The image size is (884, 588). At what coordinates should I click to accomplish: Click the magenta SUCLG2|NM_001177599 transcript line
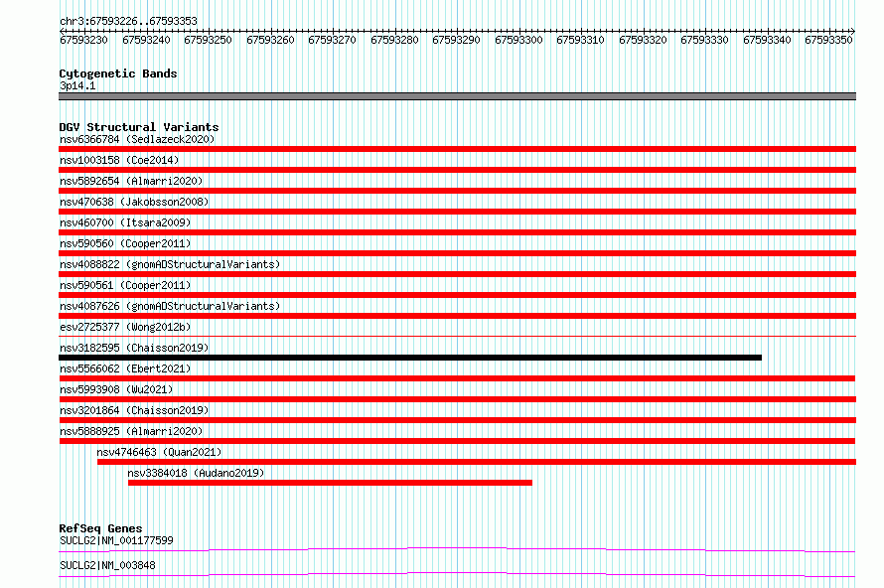[x=457, y=549]
